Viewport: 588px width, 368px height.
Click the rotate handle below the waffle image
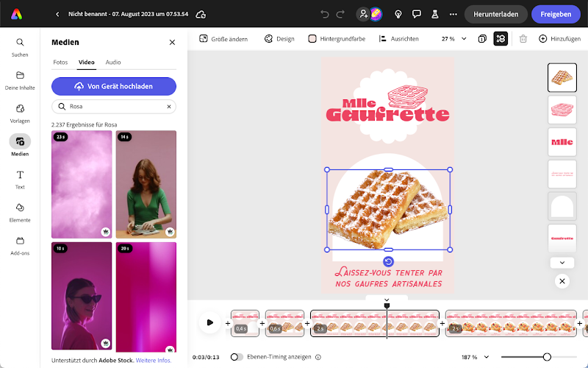389,261
